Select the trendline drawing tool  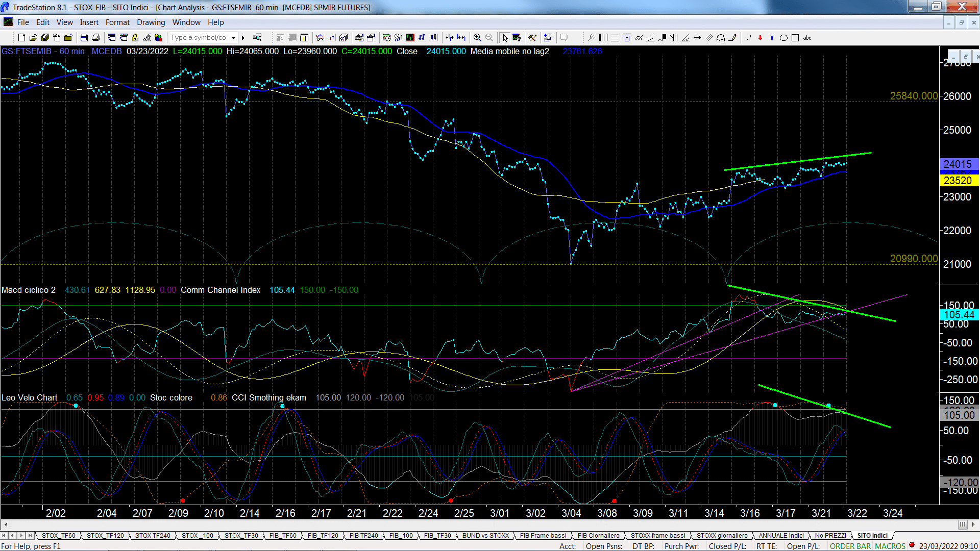coord(592,38)
